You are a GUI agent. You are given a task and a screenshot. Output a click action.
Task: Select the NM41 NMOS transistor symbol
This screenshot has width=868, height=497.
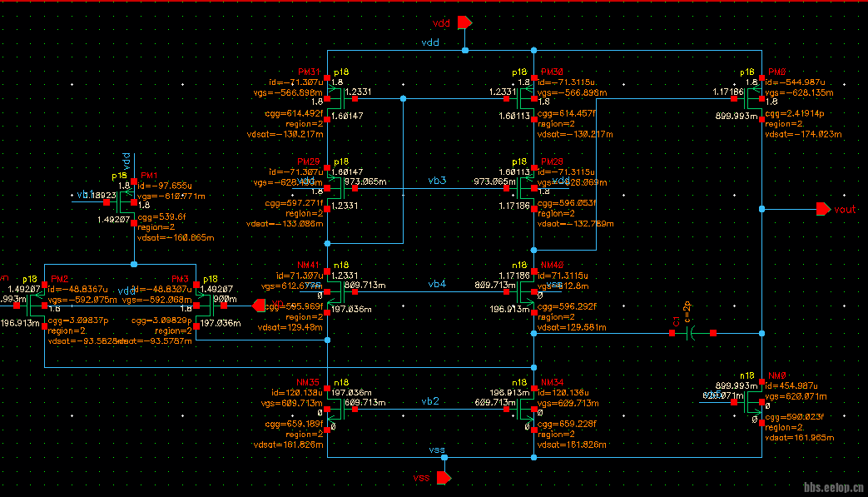click(x=335, y=291)
